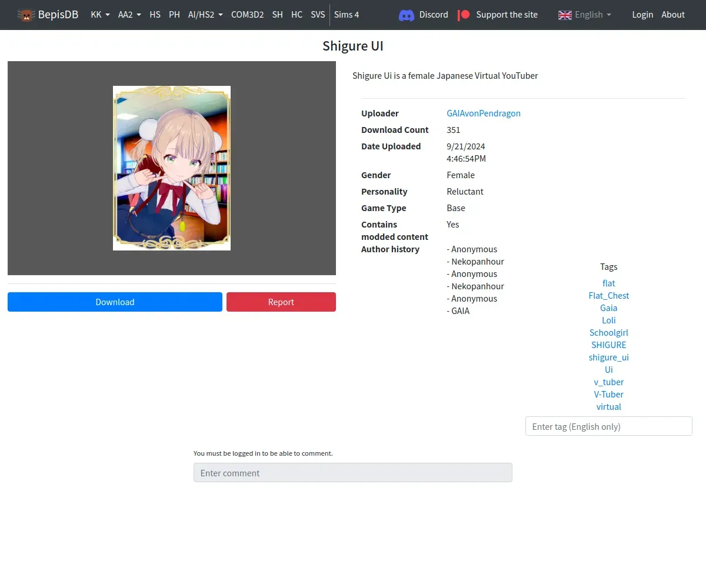Click the Discord logo icon
The height and width of the screenshot is (588, 706).
(407, 15)
